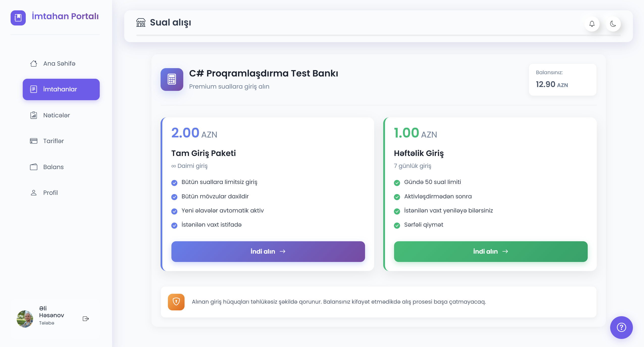The image size is (644, 347).
Task: Buy Tam Giriş Paketi with İndi alın
Action: coord(268,251)
